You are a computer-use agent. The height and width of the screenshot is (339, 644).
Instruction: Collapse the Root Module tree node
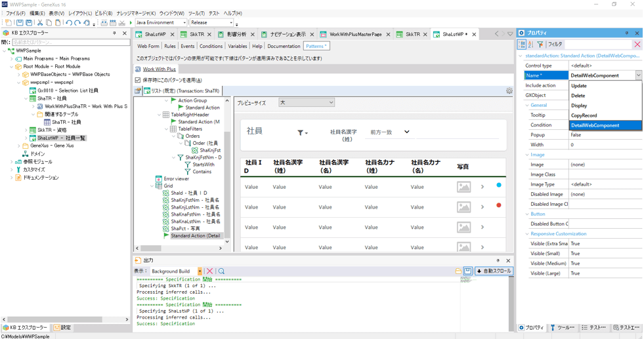point(12,66)
